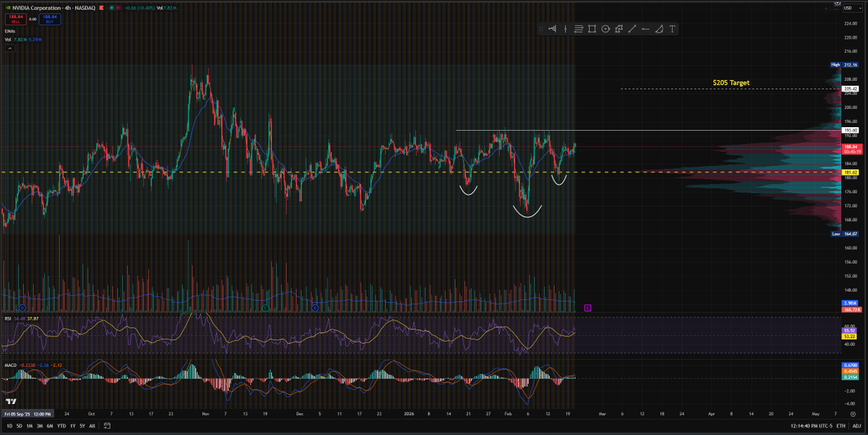
Task: Click the 181.62 yellow line price label
Action: coord(850,172)
